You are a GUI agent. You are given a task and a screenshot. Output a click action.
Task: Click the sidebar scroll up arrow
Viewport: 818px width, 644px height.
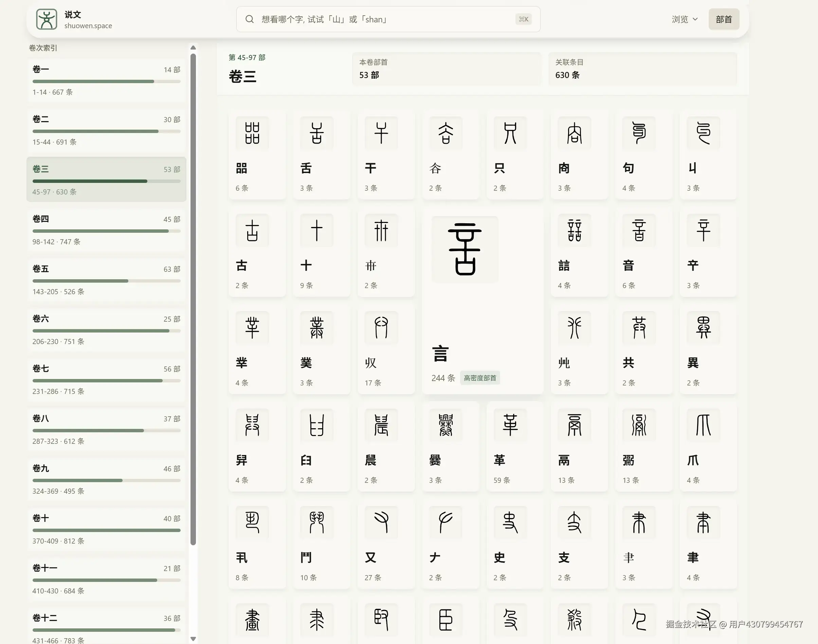coord(193,48)
